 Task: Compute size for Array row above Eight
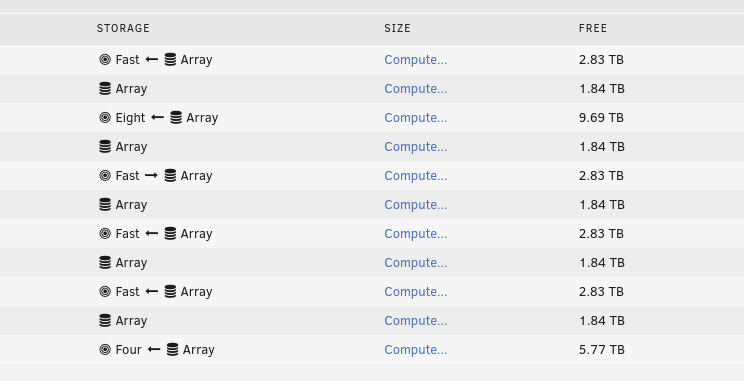[x=416, y=89]
